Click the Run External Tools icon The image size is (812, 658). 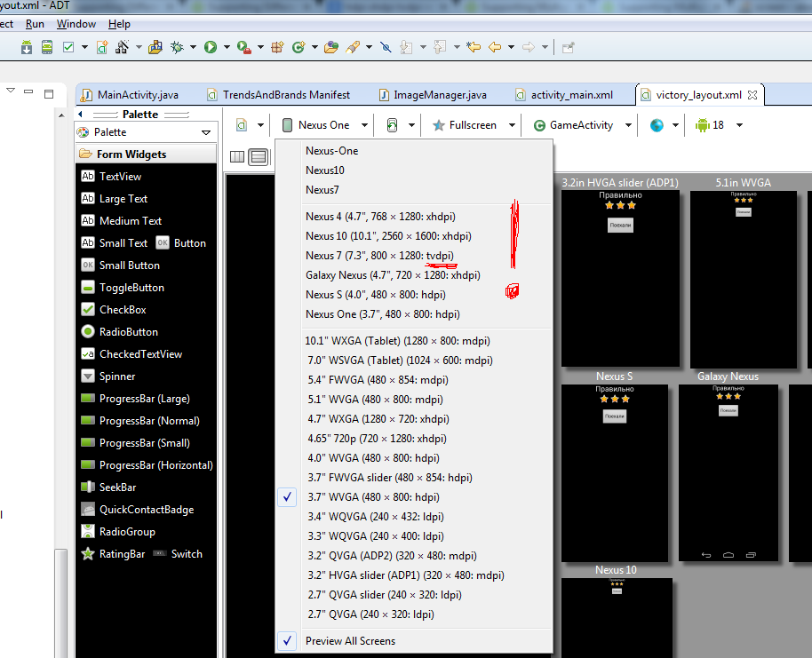click(x=244, y=48)
